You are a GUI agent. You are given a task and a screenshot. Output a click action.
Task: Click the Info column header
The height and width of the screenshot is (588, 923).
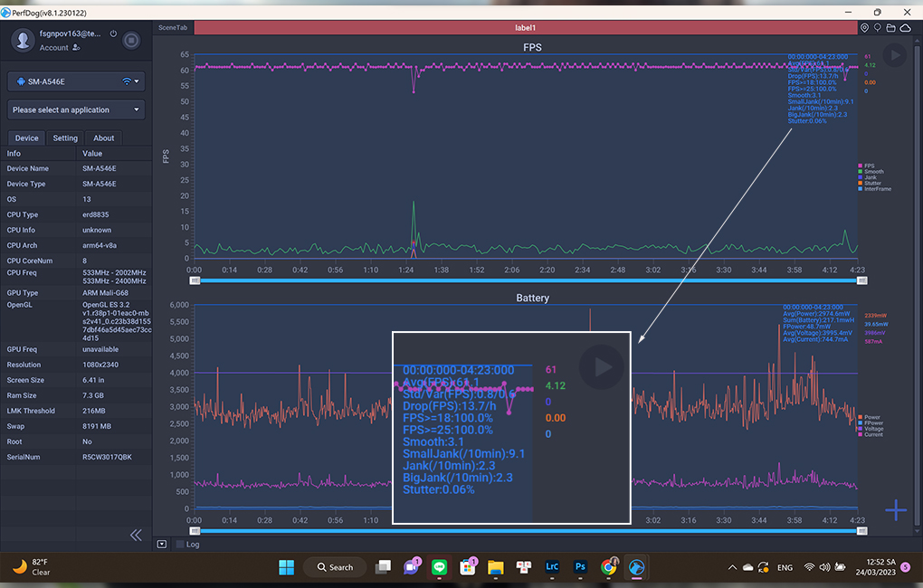[x=14, y=153]
